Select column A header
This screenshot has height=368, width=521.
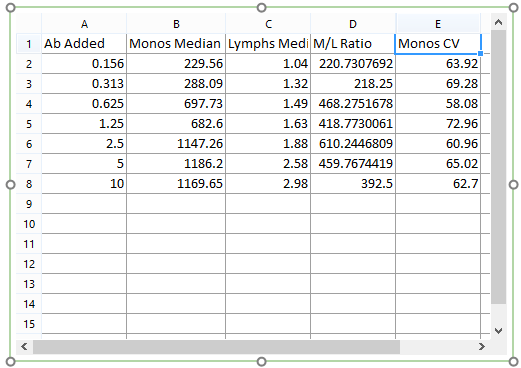[84, 24]
